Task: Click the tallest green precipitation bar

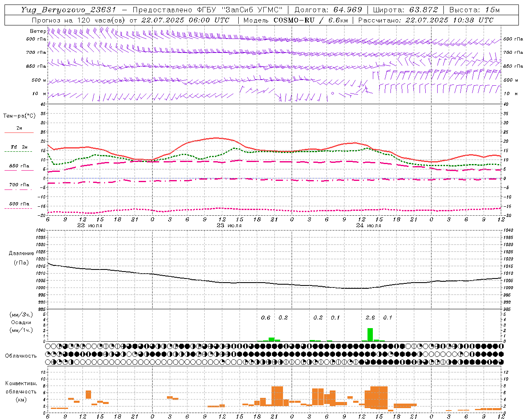Action: coord(370,335)
